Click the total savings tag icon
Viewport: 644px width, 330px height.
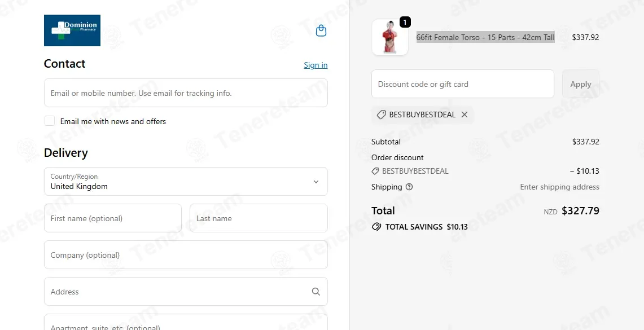pos(376,227)
